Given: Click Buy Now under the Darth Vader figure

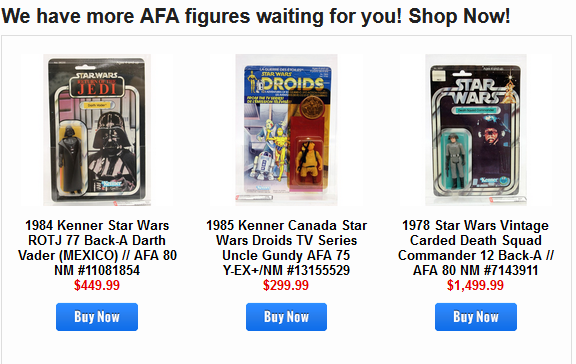Looking at the screenshot, I should pyautogui.click(x=97, y=317).
